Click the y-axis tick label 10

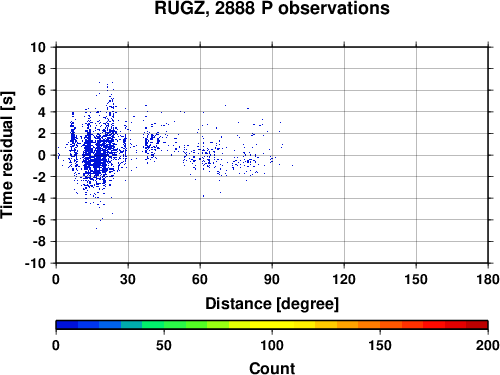tap(38, 47)
